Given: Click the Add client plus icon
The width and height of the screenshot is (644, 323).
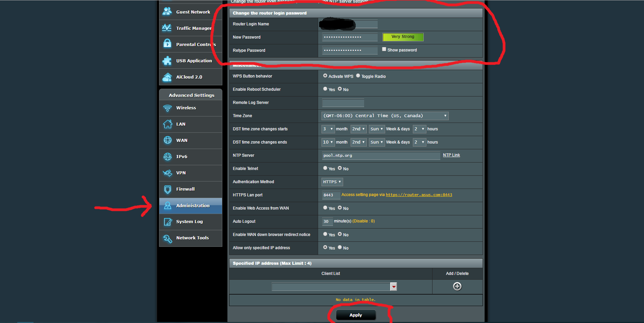Looking at the screenshot, I should coord(457,286).
